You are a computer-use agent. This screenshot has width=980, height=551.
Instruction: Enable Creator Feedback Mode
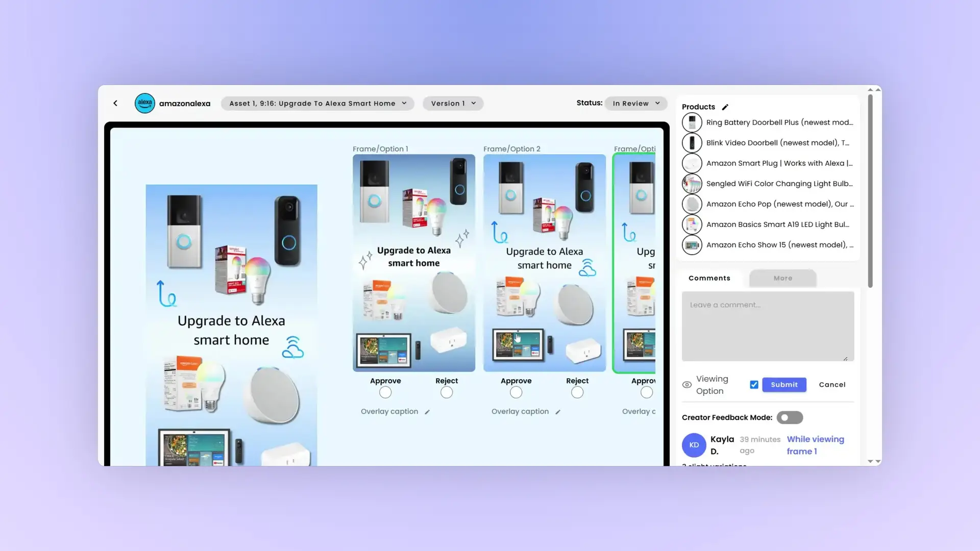click(790, 417)
